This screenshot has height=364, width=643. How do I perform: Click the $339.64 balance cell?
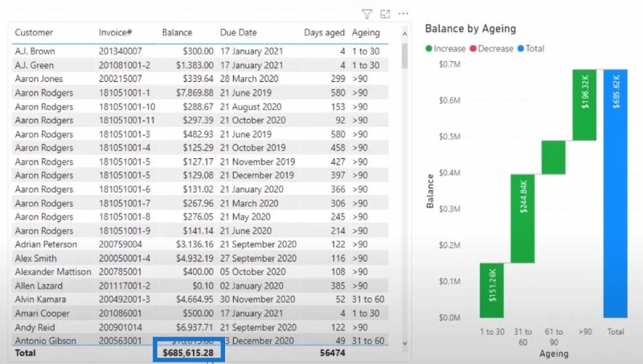(x=198, y=79)
